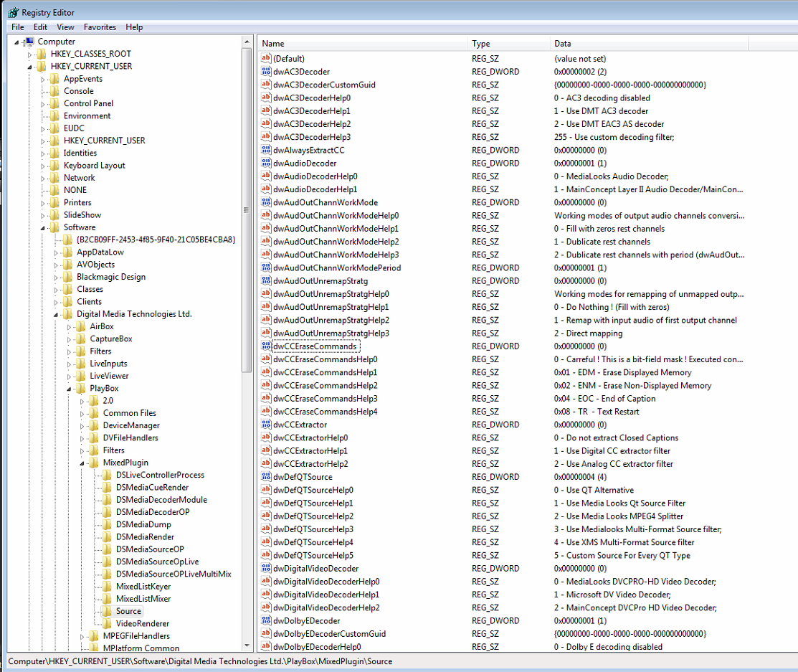Click the MixedPlugin folder icon

click(x=94, y=463)
